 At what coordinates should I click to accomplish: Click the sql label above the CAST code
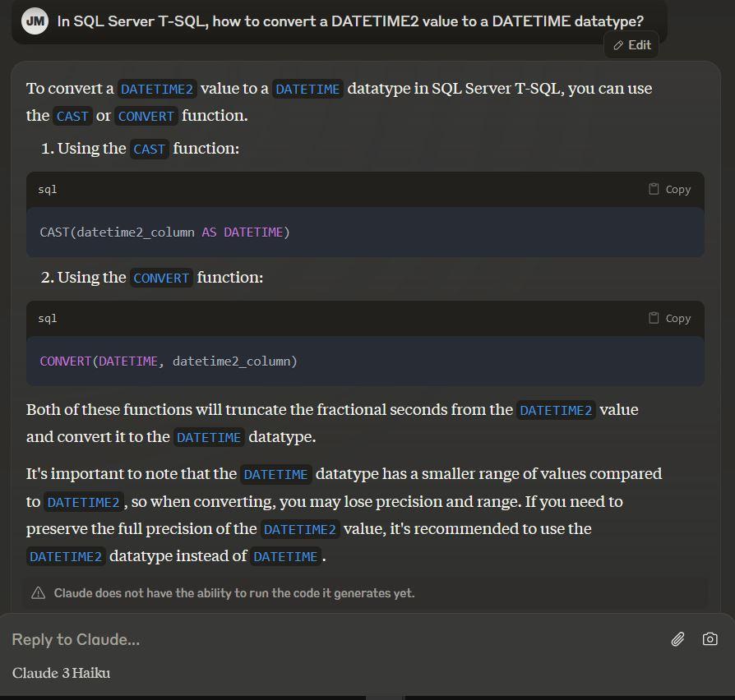(48, 190)
